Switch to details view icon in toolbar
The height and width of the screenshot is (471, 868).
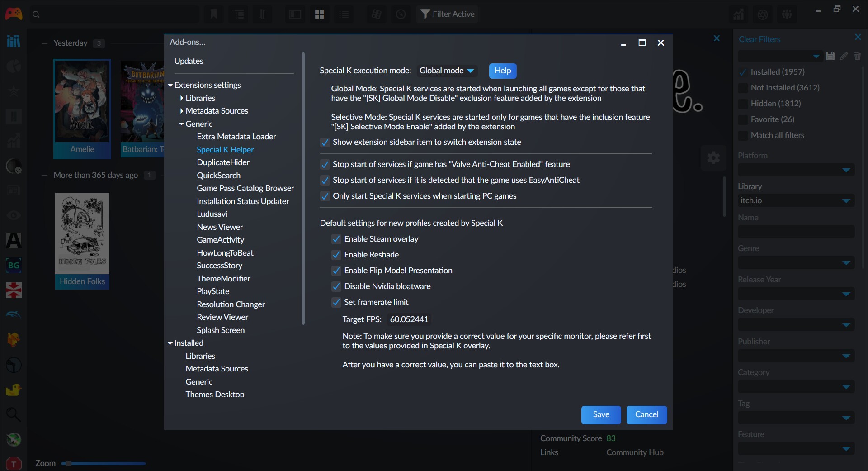tap(295, 14)
